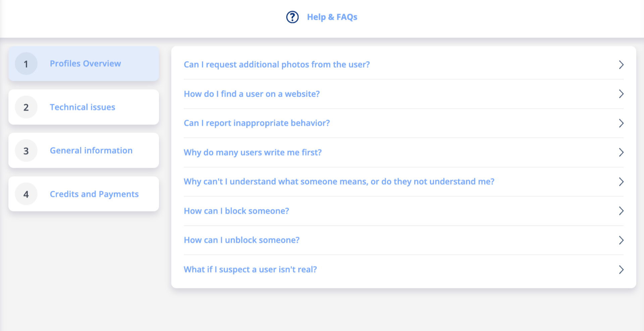Click the number 1 circle badge

pos(26,64)
